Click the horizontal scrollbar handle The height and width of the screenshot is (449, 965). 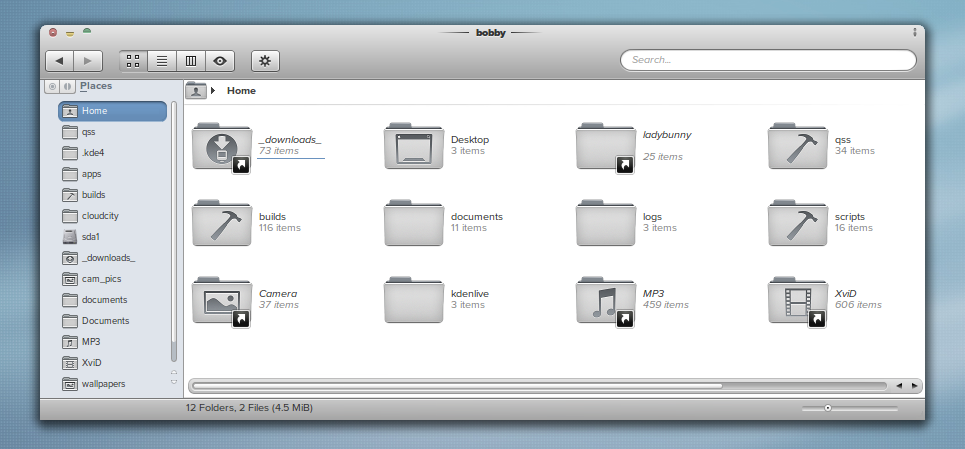457,386
